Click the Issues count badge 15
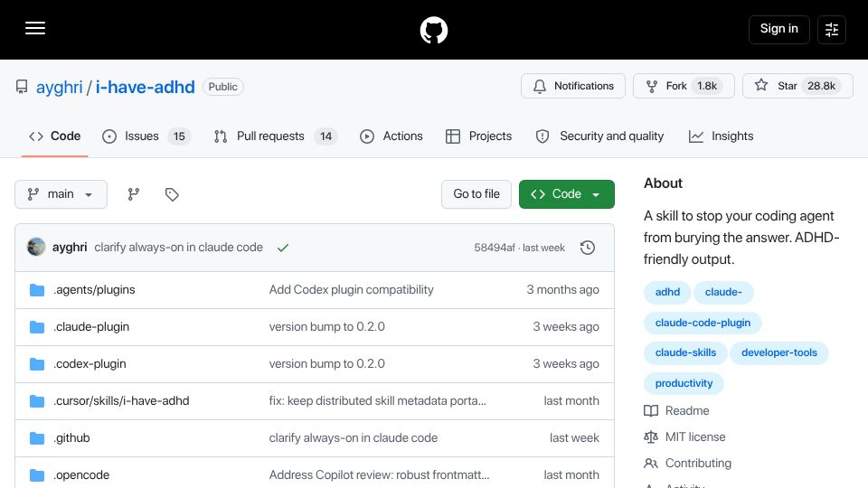 179,136
